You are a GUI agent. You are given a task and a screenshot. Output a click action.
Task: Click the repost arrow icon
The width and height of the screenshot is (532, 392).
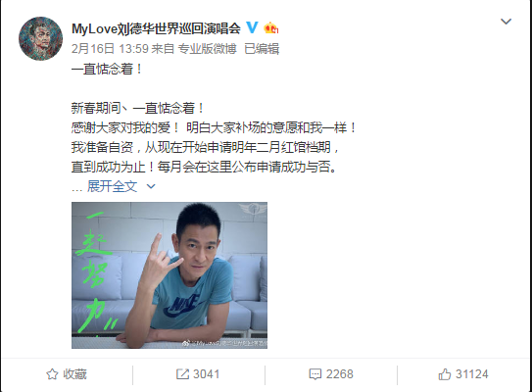click(x=182, y=374)
